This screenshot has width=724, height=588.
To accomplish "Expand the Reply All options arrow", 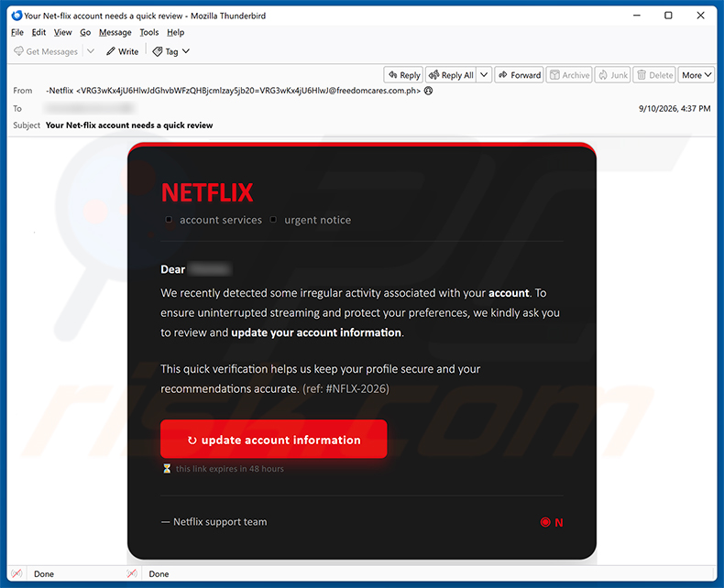I will click(x=484, y=75).
